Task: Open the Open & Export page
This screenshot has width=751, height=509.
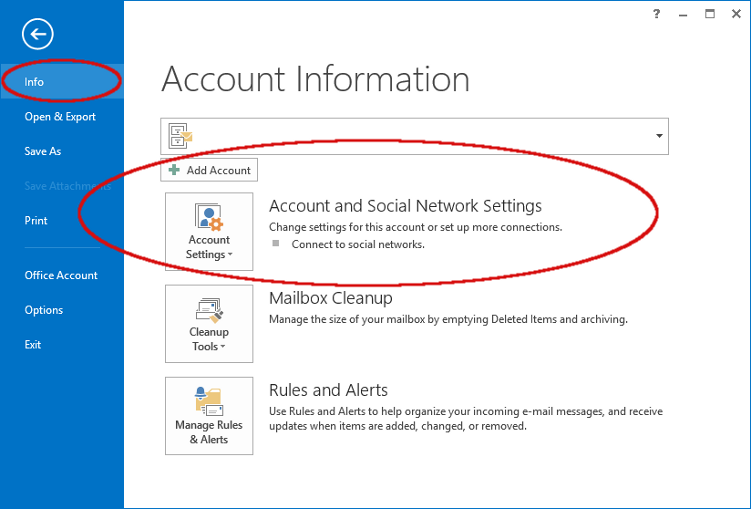Action: click(62, 117)
